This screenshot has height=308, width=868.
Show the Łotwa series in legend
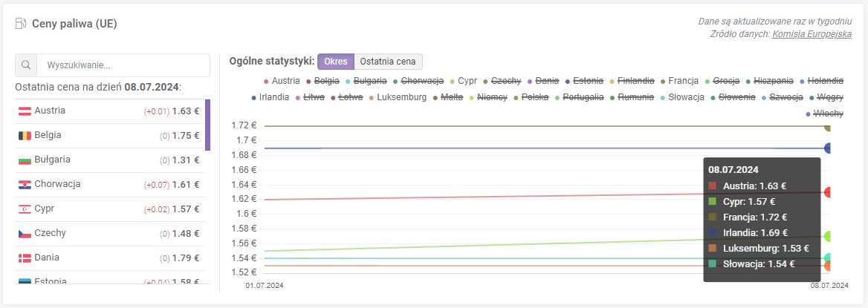[346, 97]
